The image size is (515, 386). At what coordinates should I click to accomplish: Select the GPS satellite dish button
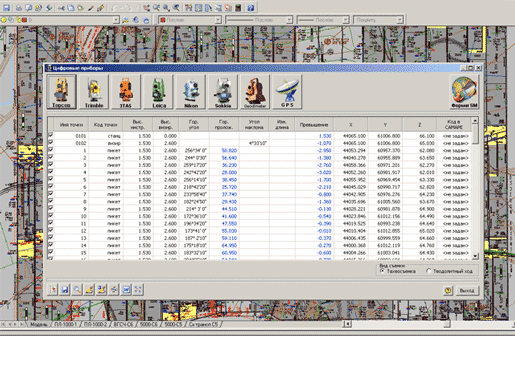click(x=287, y=92)
